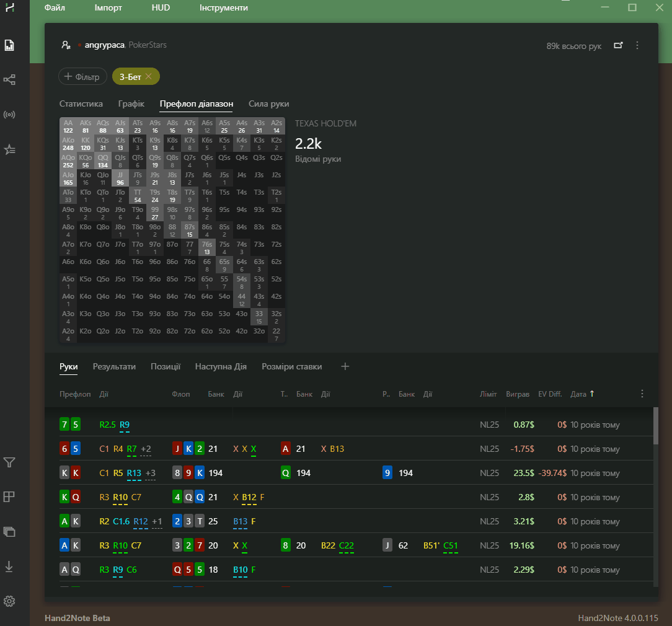
Task: Switch to the Наступна Дія tab
Action: coord(221,366)
